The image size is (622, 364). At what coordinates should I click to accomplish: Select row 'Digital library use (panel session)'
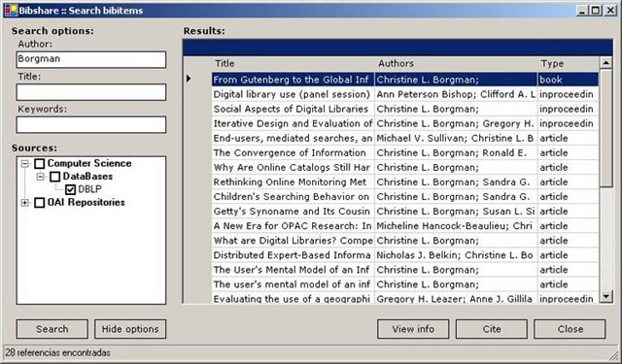pyautogui.click(x=405, y=94)
